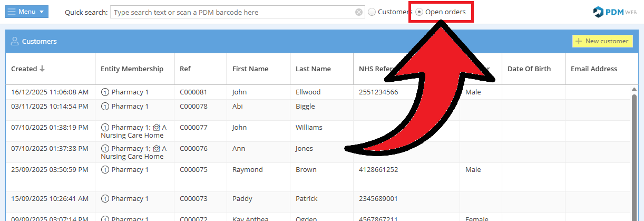
Task: Click care home icon in John Williams' row
Action: pyautogui.click(x=156, y=127)
